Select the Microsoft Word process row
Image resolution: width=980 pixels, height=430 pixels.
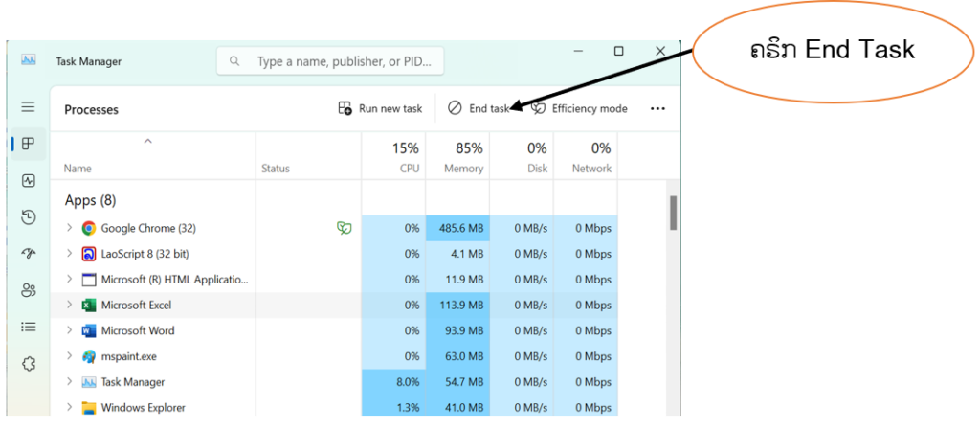(x=138, y=330)
